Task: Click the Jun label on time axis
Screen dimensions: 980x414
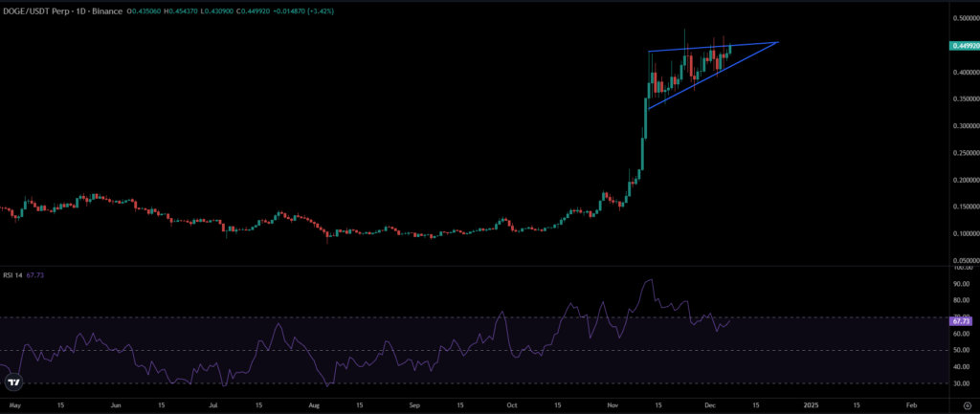Action: point(116,404)
